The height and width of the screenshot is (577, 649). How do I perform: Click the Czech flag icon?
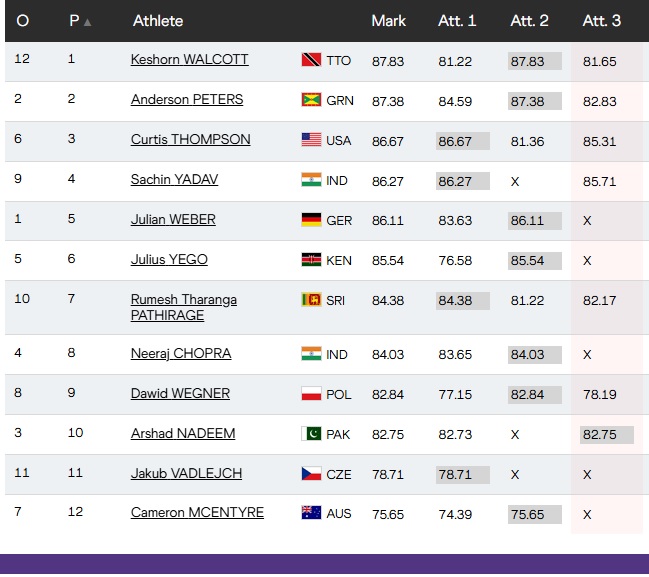[x=311, y=474]
